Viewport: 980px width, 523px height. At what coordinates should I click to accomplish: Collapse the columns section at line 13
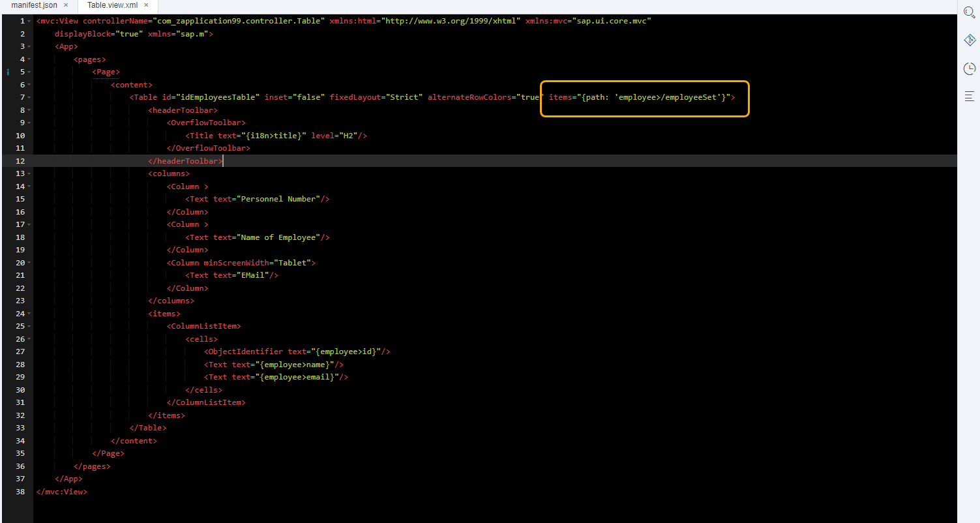27,173
